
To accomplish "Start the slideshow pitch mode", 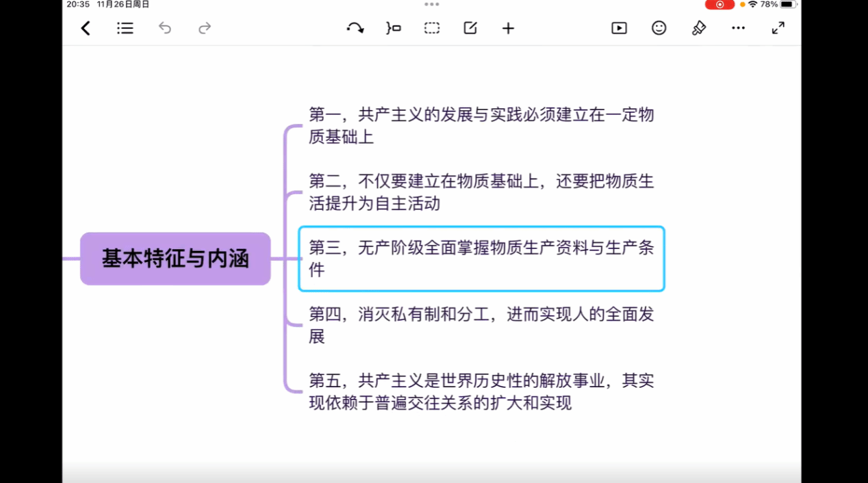I will coord(619,28).
